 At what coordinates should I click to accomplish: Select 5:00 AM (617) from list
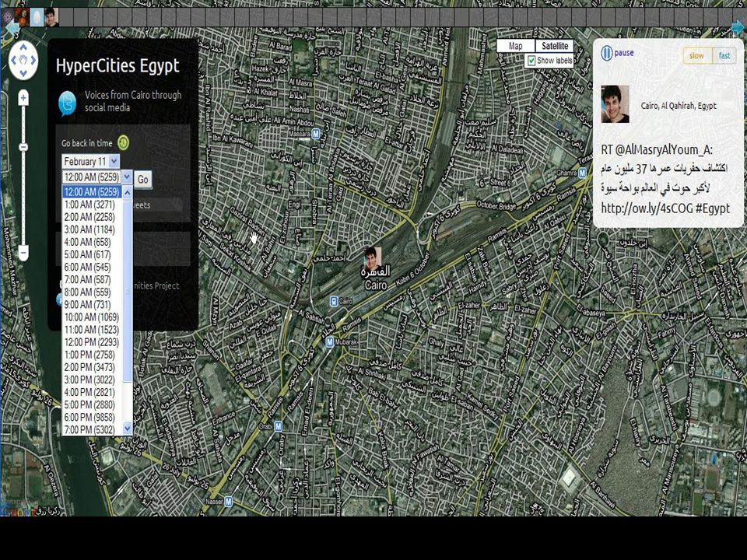pyautogui.click(x=92, y=255)
